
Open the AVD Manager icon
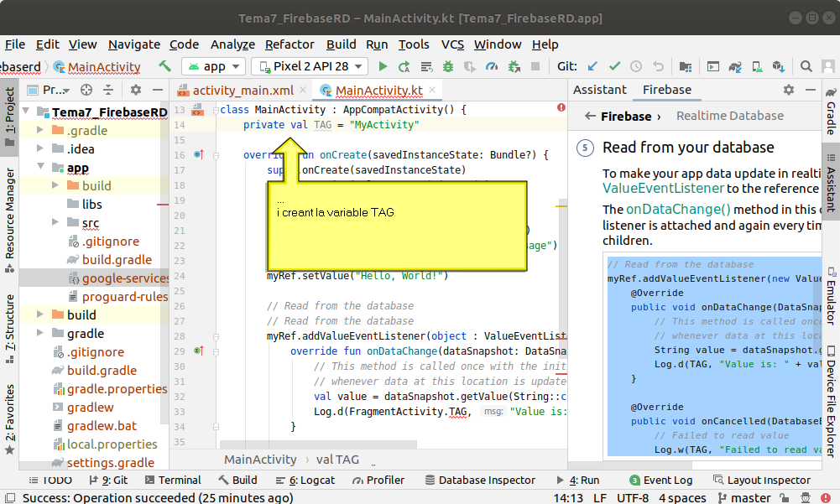coord(757,66)
